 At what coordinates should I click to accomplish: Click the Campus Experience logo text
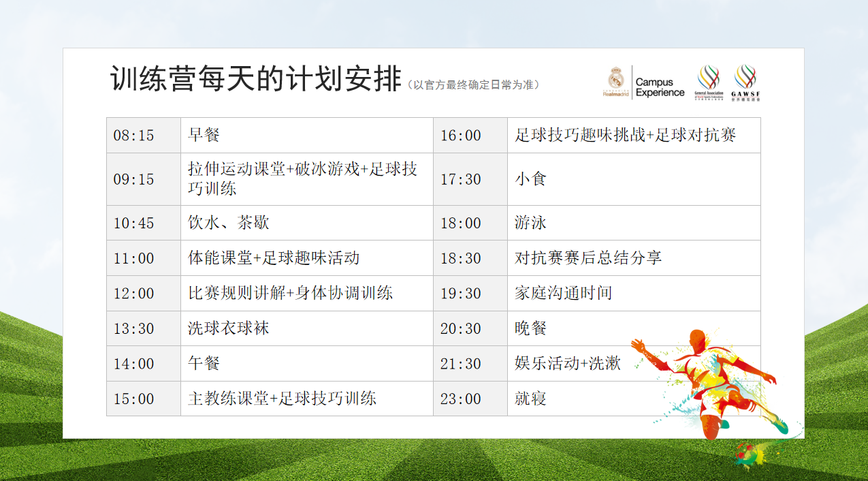659,87
